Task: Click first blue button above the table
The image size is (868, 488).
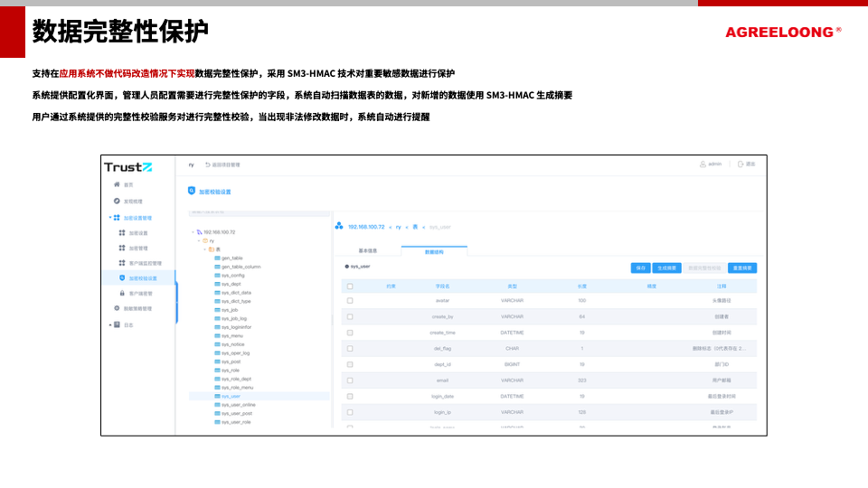Action: (x=640, y=267)
